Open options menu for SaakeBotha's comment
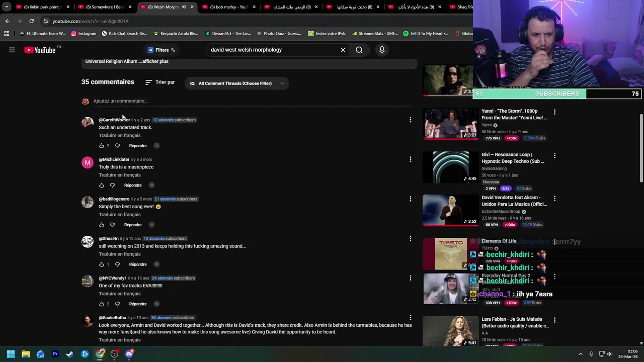The image size is (644, 362). [410, 318]
